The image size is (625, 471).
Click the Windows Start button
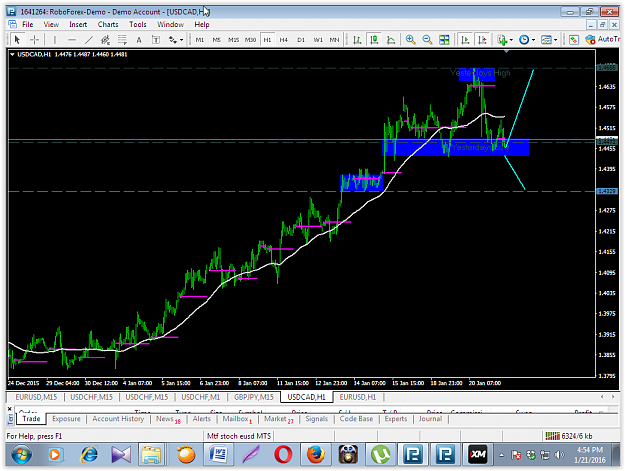(x=21, y=455)
